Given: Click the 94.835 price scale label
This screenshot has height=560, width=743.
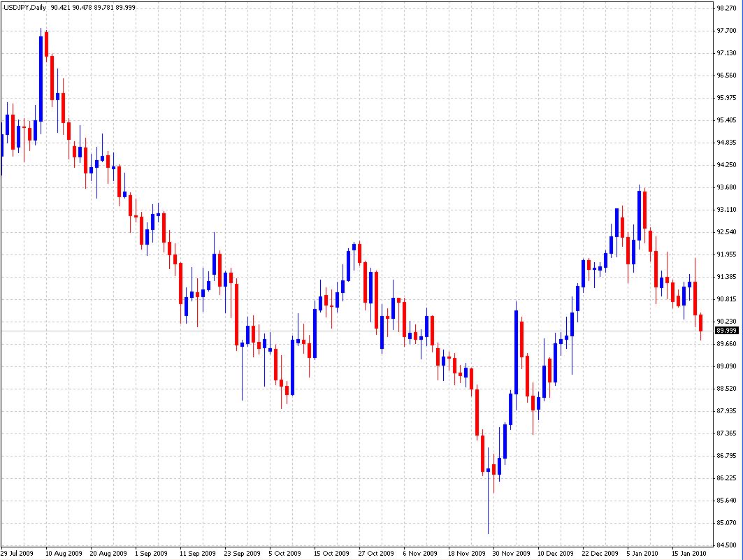Looking at the screenshot, I should (x=726, y=142).
